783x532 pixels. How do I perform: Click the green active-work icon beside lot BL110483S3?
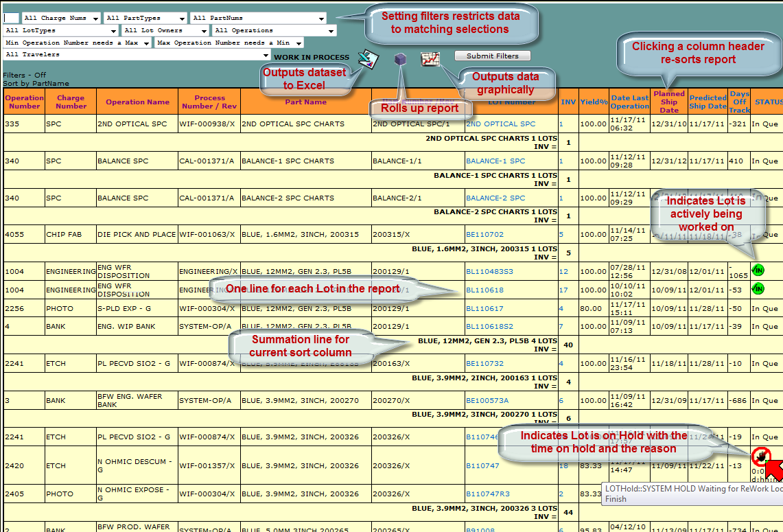tap(758, 270)
